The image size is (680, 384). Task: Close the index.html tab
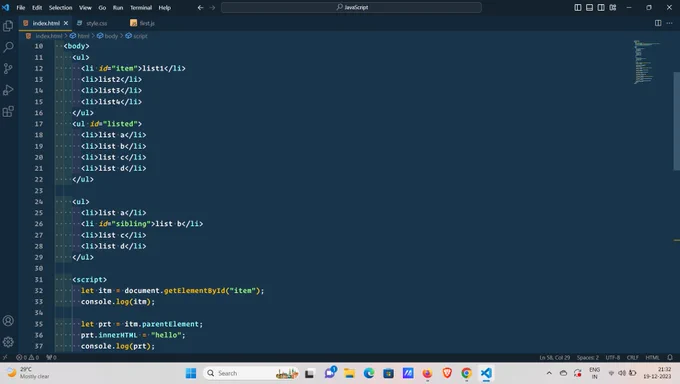(66, 23)
